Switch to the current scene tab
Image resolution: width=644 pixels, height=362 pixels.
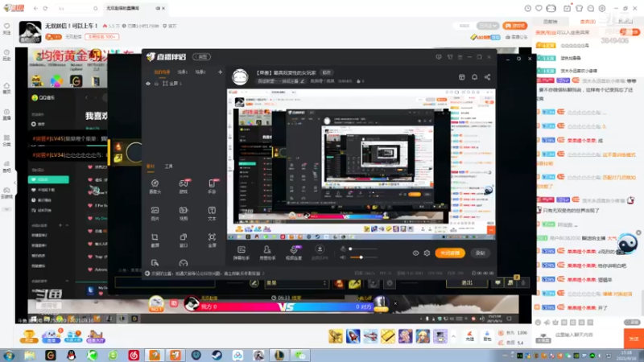pyautogui.click(x=163, y=72)
